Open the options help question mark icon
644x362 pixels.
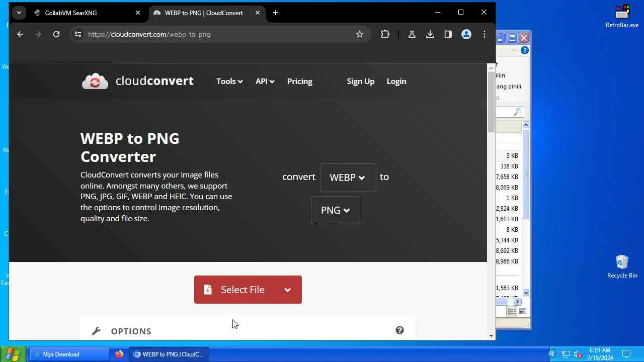(399, 330)
